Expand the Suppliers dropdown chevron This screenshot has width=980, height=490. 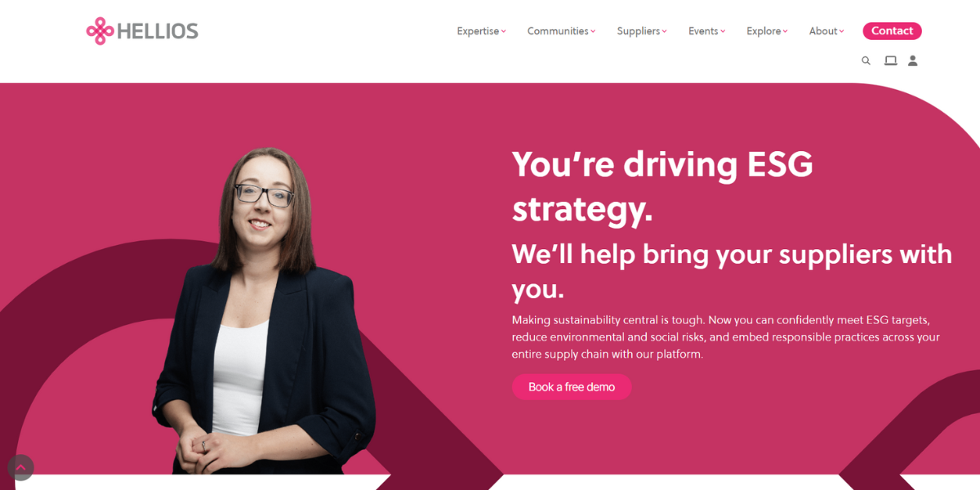(665, 32)
